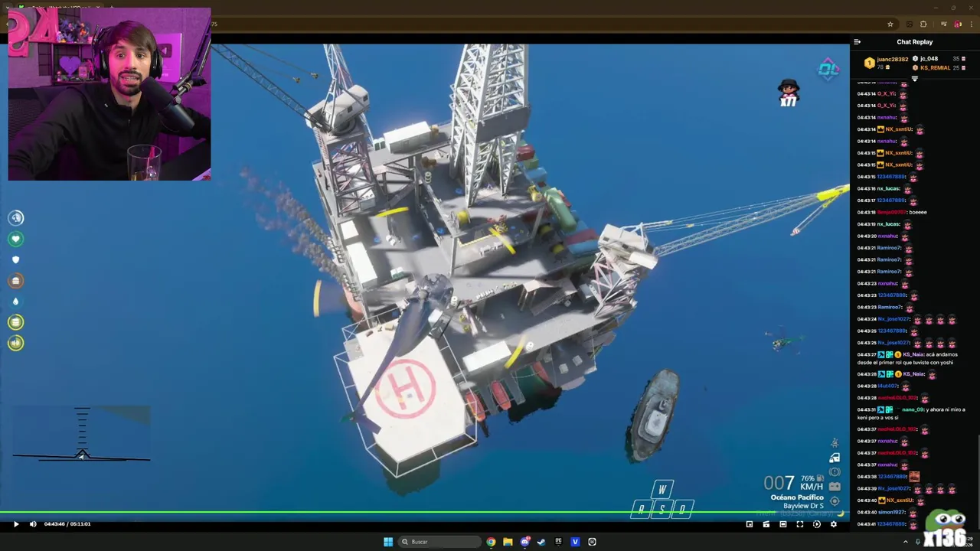Open the image icon next to the bookmark star

(x=909, y=24)
